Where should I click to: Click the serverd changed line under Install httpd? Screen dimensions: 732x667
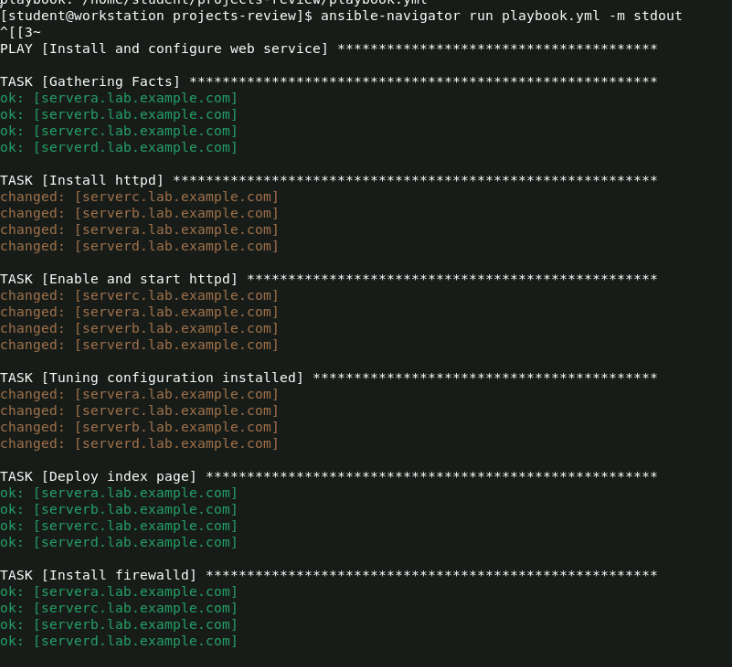tap(139, 246)
